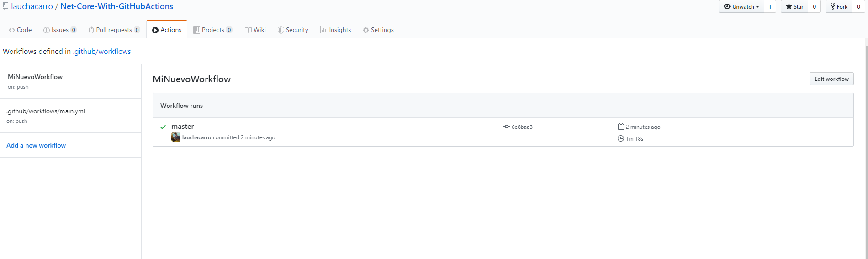The width and height of the screenshot is (868, 259).
Task: Switch to the Pull requests tab
Action: pyautogui.click(x=114, y=30)
